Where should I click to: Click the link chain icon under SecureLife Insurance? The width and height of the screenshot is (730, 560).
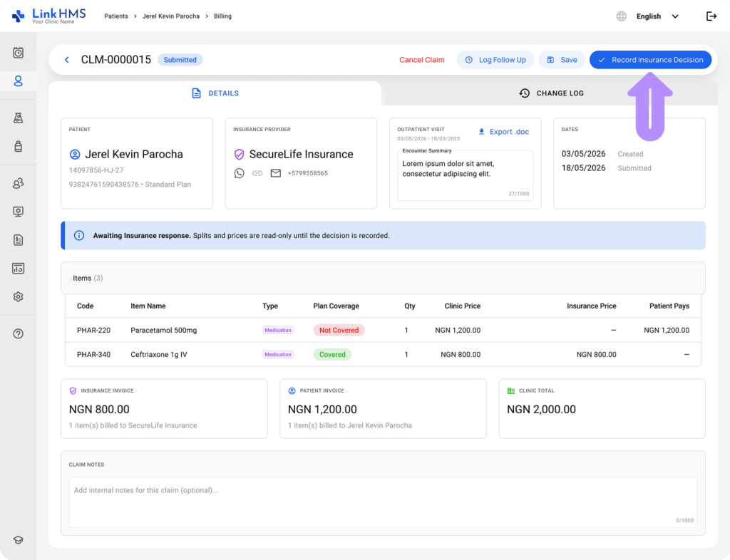click(x=257, y=173)
